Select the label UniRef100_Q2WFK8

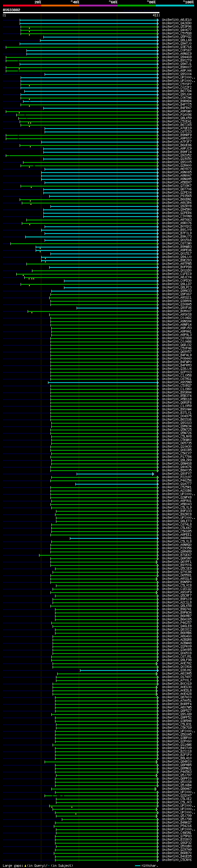coord(177,497)
